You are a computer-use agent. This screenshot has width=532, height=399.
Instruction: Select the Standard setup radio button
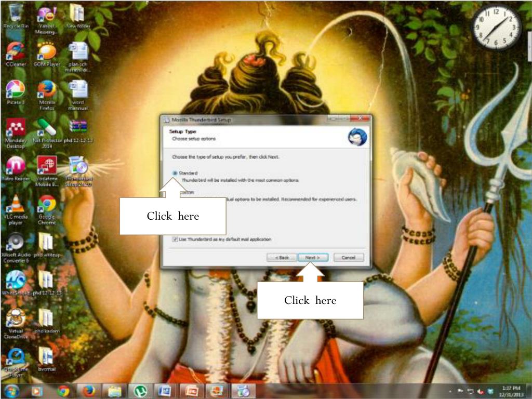point(175,173)
